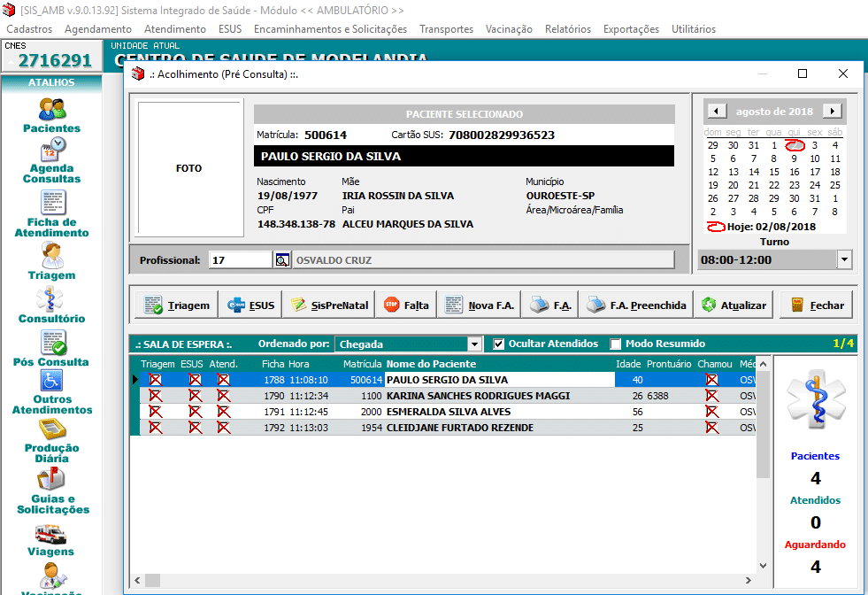The height and width of the screenshot is (595, 868).
Task: Click the professional search magnifier icon
Action: (282, 260)
